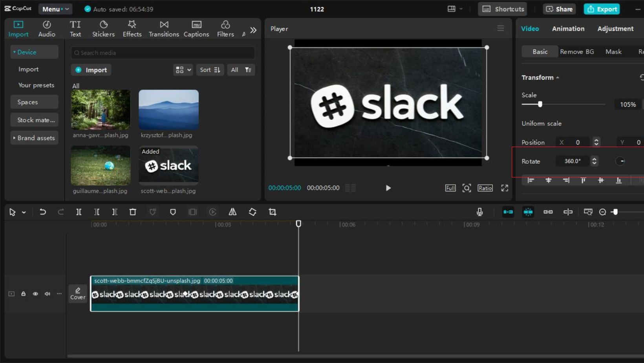The height and width of the screenshot is (363, 644).
Task: Click the Rotate value stepper
Action: pos(594,161)
